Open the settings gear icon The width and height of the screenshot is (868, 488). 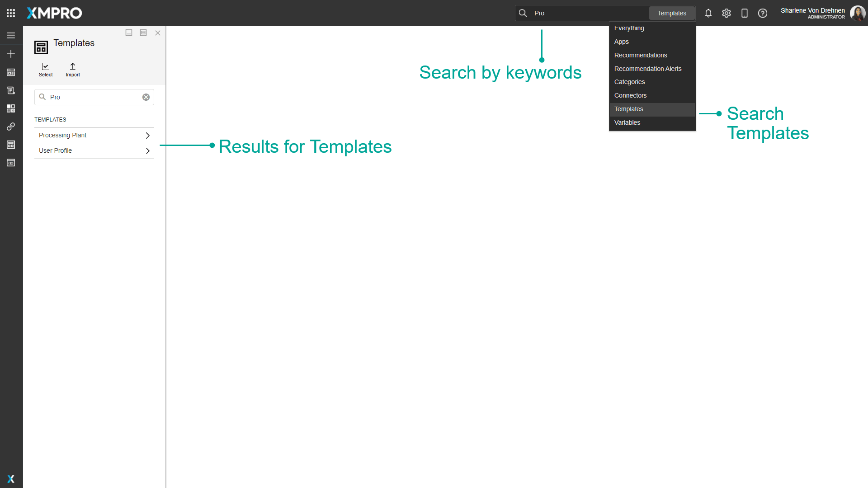726,13
